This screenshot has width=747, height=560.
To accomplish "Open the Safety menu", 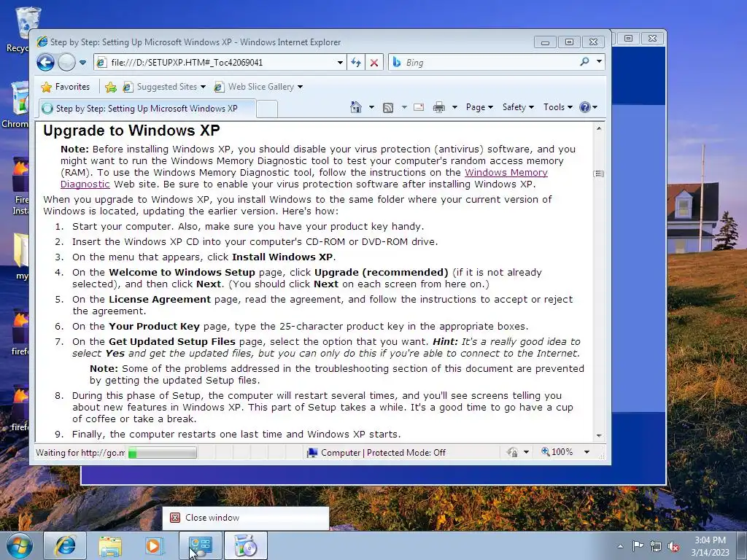I will 518,107.
